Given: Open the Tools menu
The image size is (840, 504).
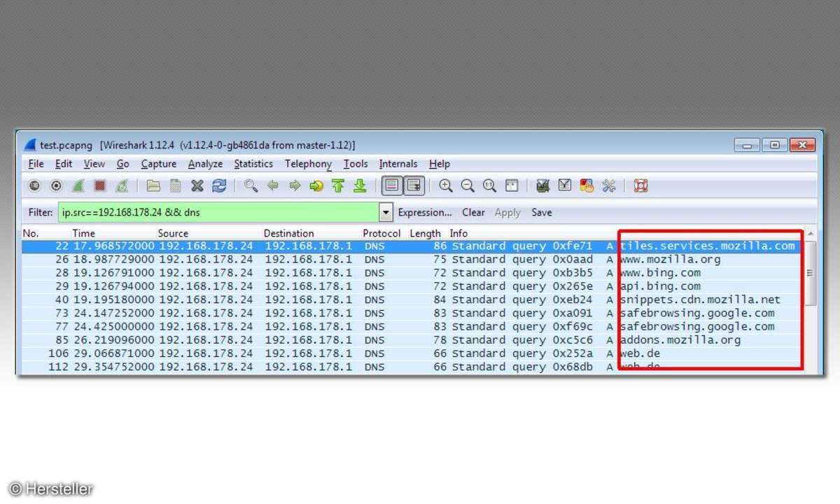Looking at the screenshot, I should [x=356, y=164].
